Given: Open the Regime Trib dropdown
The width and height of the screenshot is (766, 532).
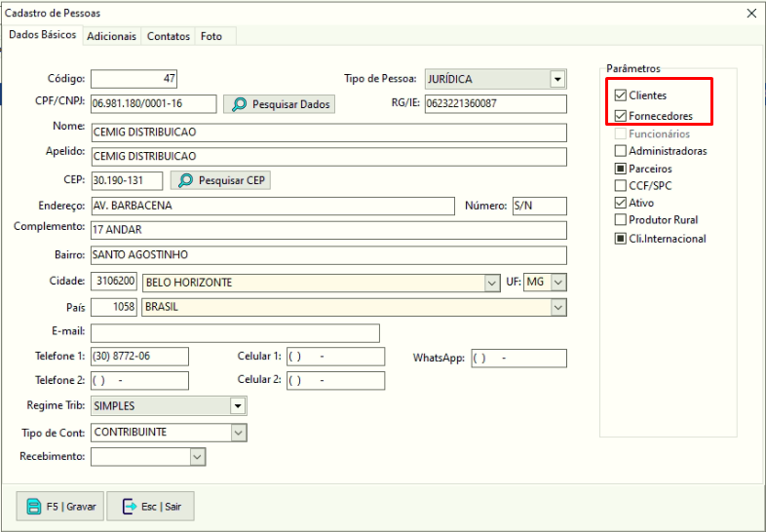Looking at the screenshot, I should pos(238,406).
